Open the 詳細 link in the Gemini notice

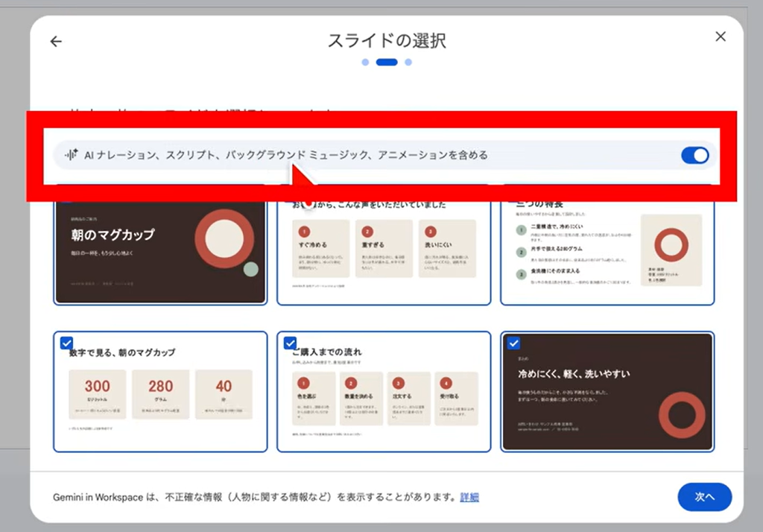(x=469, y=497)
